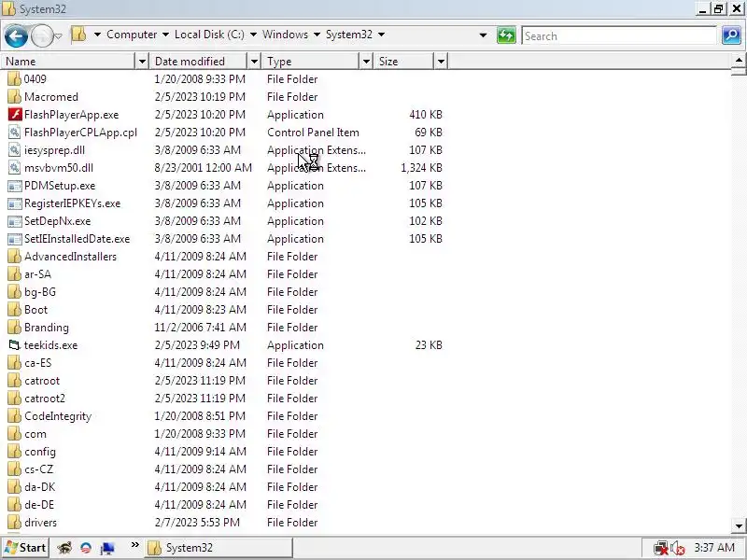Open the Name column filter dropdown
This screenshot has height=560, width=747.
[142, 62]
